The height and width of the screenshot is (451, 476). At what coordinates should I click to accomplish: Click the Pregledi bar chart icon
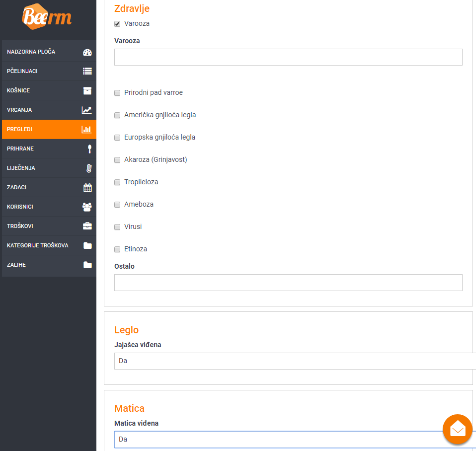click(86, 129)
